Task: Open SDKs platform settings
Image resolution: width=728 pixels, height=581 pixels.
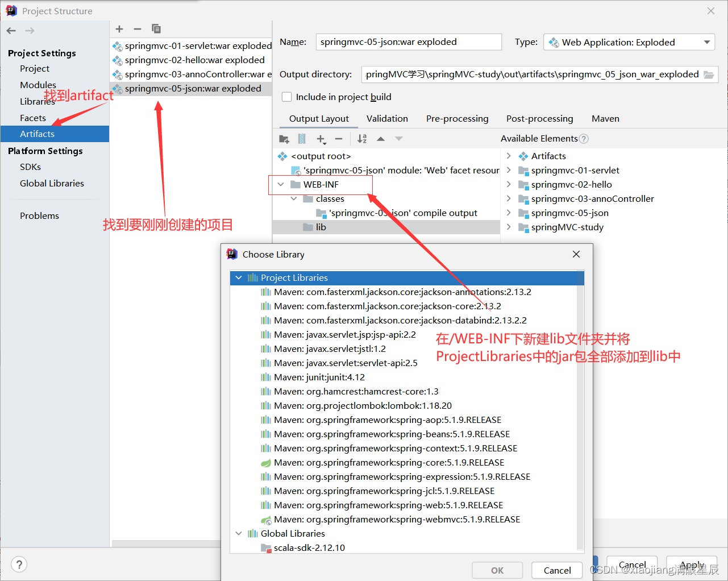Action: coord(30,167)
